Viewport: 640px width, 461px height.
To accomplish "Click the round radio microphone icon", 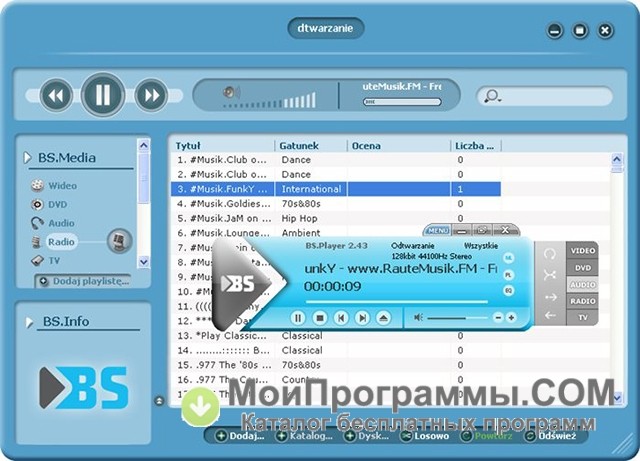I will 120,241.
